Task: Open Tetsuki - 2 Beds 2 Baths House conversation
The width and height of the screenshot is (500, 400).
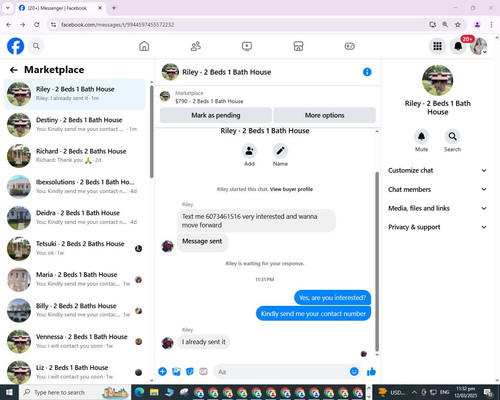Action: pyautogui.click(x=75, y=248)
